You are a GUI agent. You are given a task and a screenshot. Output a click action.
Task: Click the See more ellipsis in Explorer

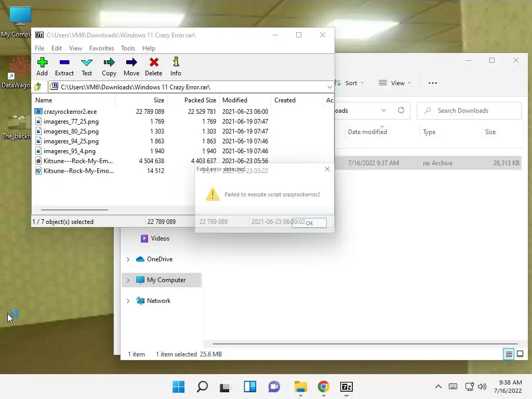(433, 83)
